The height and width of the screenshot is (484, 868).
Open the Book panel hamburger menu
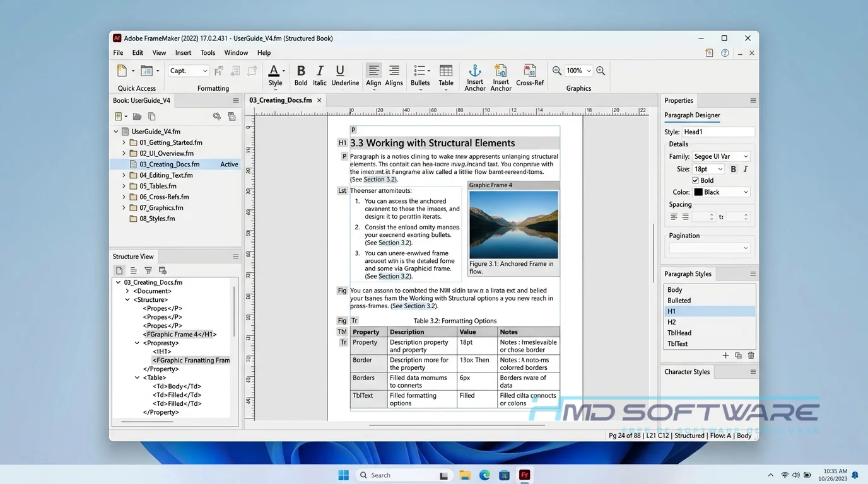[x=236, y=100]
